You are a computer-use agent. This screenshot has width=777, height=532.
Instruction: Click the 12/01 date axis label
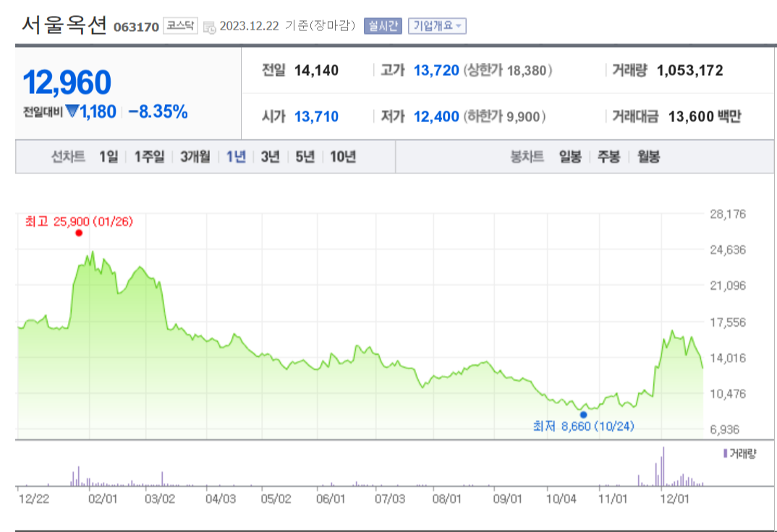pos(674,498)
